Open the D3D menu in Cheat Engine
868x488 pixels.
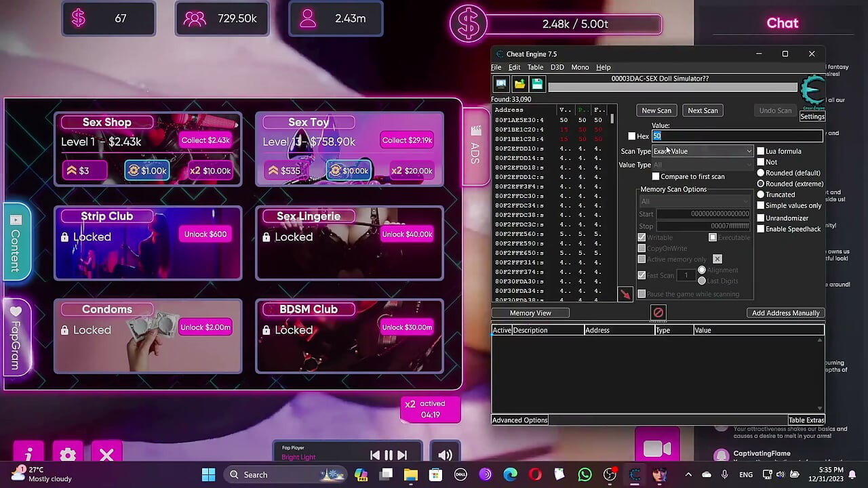557,67
